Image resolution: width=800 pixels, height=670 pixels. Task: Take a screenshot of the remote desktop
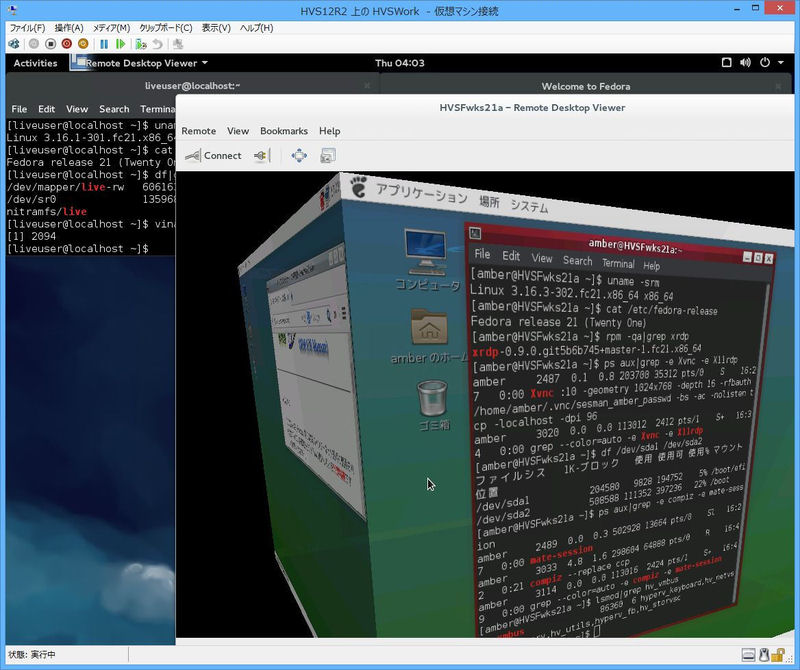click(328, 156)
